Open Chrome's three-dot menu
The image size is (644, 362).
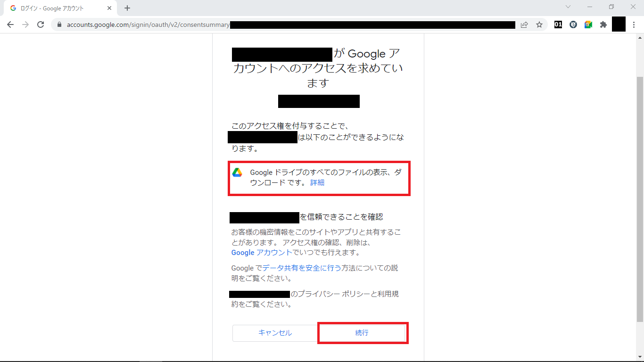point(634,25)
